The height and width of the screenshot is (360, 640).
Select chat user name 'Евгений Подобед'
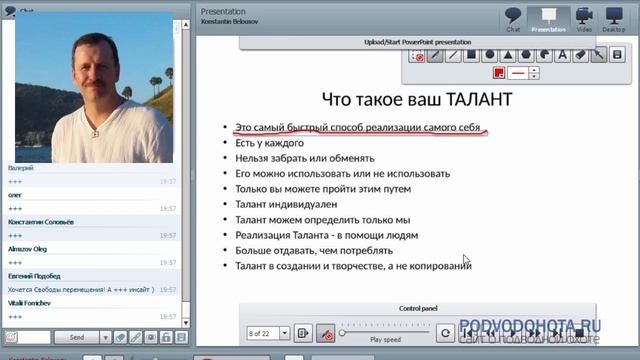click(x=34, y=276)
